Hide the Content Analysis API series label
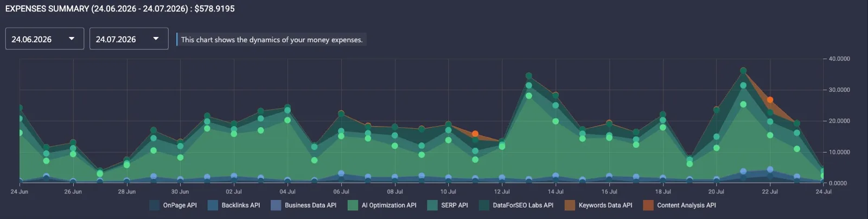The width and height of the screenshot is (868, 219). point(686,205)
